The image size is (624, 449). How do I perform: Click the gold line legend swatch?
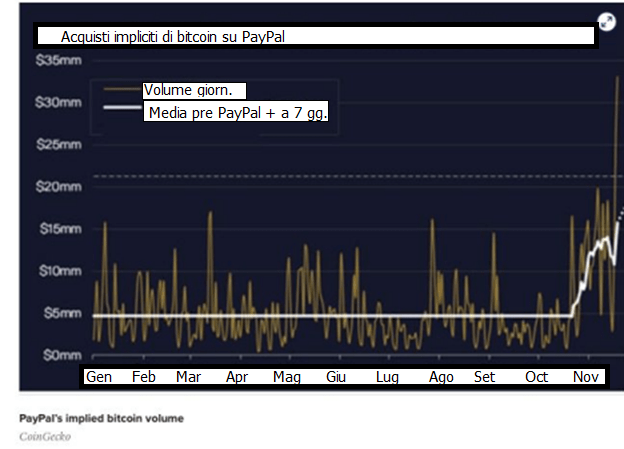122,90
